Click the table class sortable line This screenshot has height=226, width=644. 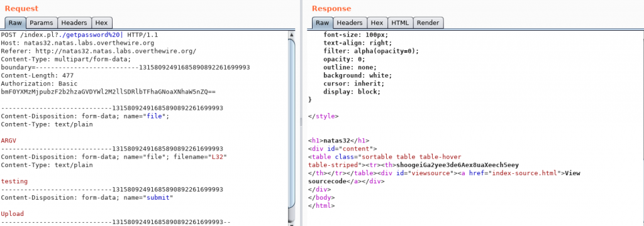385,157
